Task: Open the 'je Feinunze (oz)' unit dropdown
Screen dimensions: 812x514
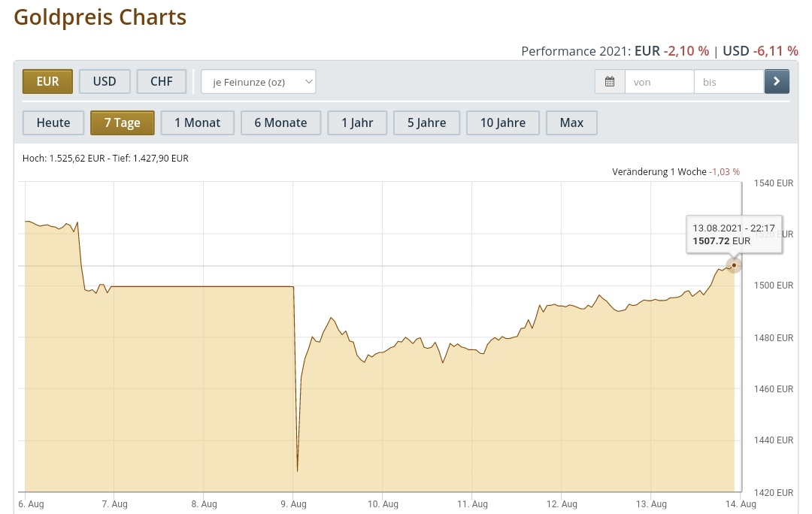Action: click(x=259, y=82)
